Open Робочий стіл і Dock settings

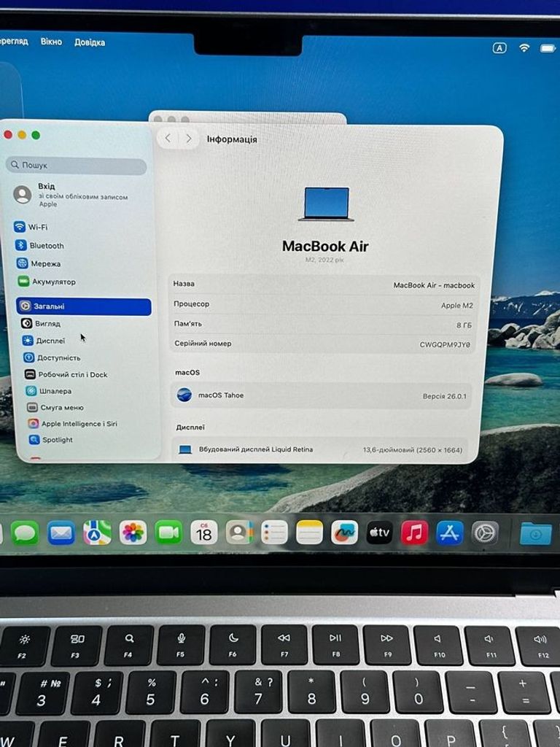[x=66, y=374]
